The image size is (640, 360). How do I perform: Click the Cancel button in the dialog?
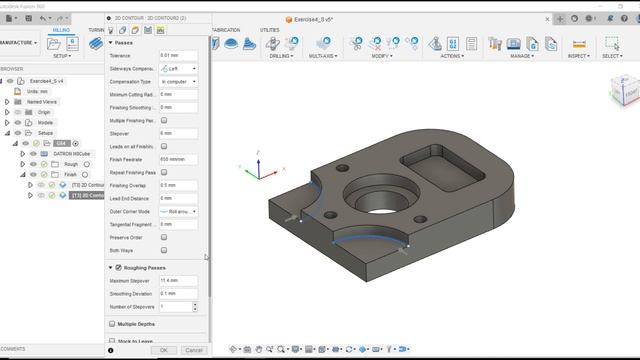point(194,350)
